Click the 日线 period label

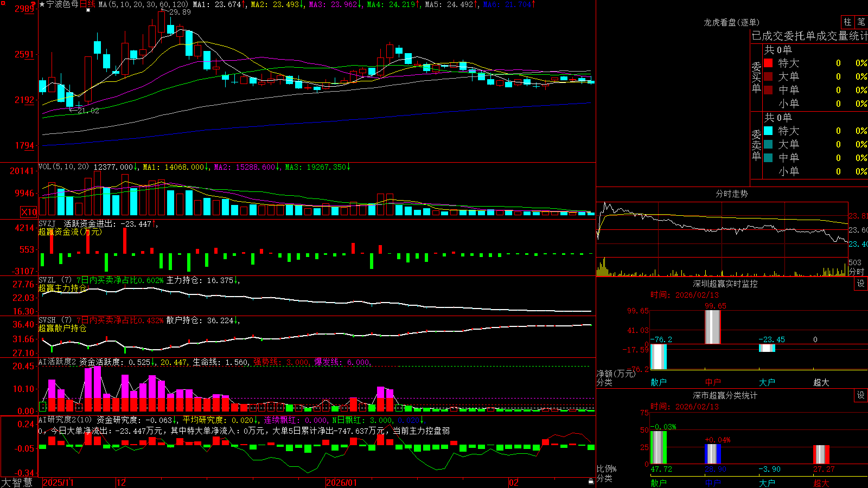(87, 4)
